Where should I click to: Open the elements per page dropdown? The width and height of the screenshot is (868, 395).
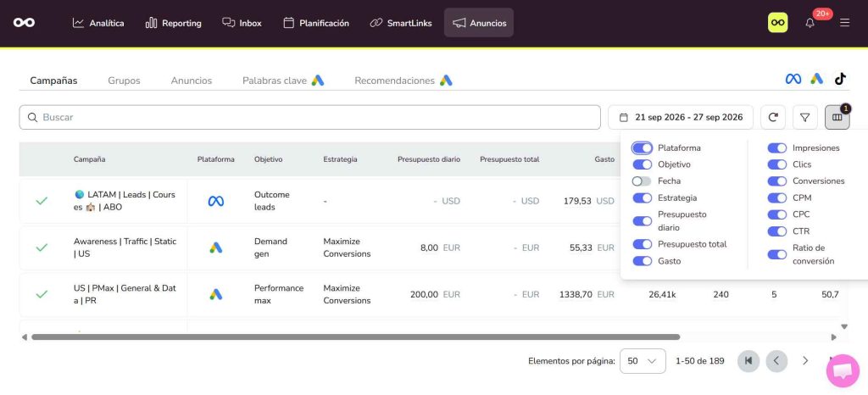[x=643, y=361]
